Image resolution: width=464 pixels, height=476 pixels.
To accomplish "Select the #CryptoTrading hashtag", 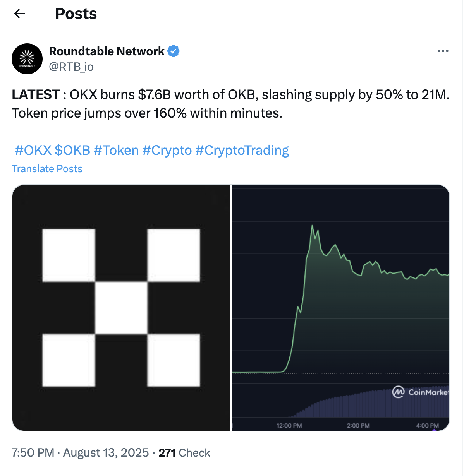I will point(242,150).
